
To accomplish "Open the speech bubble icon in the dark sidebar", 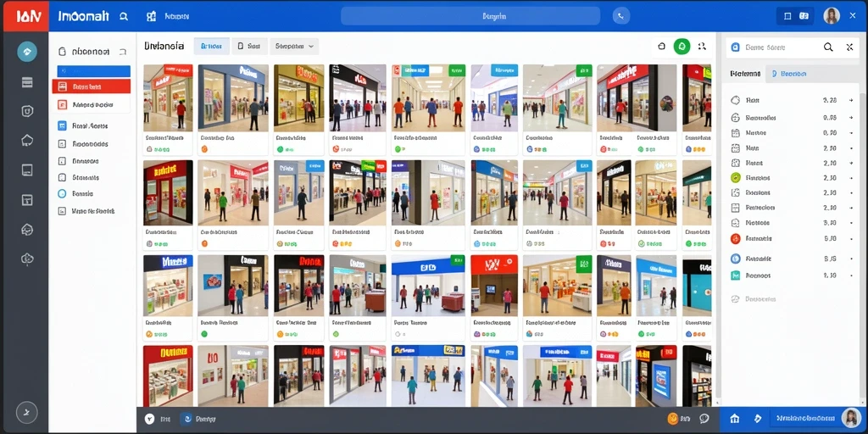I will 26,229.
